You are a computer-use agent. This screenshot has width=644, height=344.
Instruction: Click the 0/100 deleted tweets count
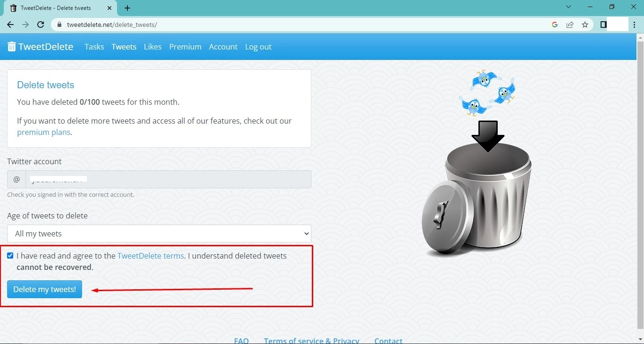coord(90,102)
